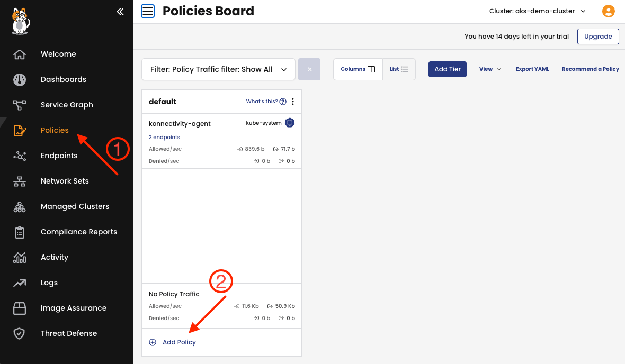
Task: Collapse the sidebar with the double chevron
Action: [120, 12]
